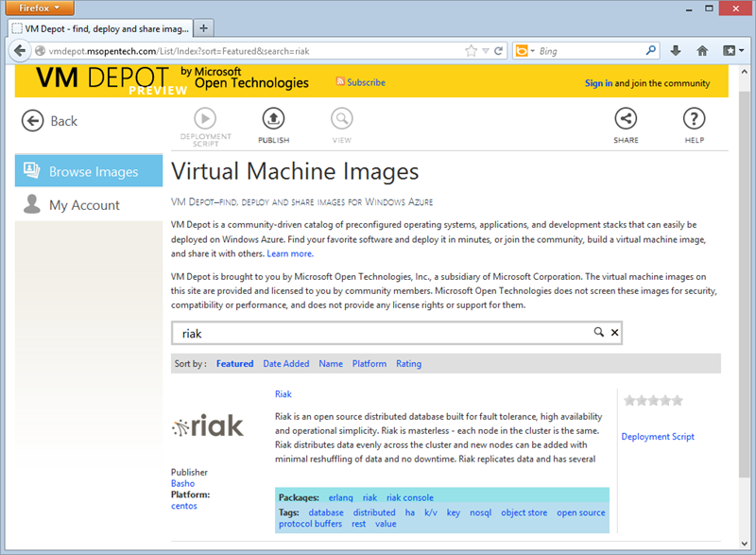
Task: Open the Riak image title link
Action: [283, 394]
